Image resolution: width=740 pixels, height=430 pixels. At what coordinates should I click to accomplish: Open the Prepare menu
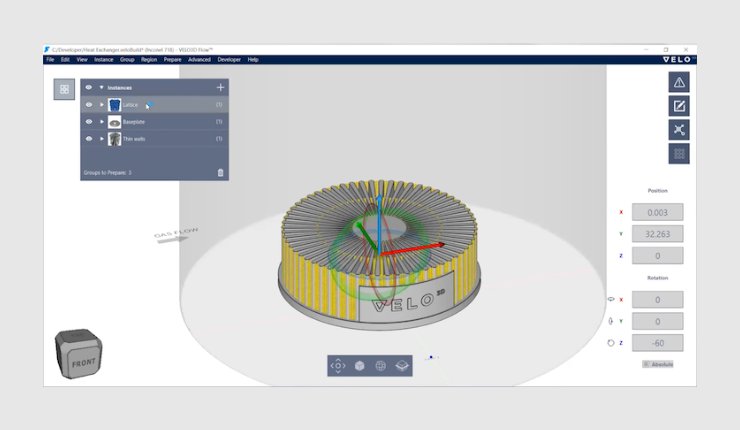pyautogui.click(x=172, y=59)
